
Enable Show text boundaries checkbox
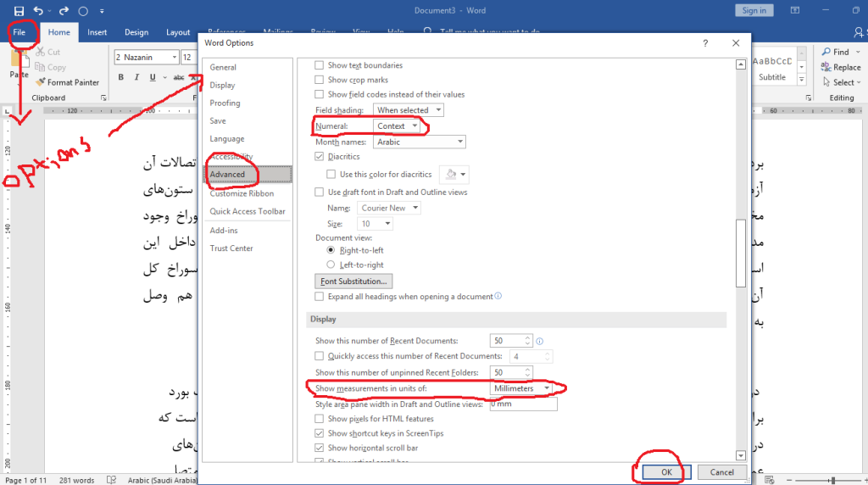(x=320, y=65)
